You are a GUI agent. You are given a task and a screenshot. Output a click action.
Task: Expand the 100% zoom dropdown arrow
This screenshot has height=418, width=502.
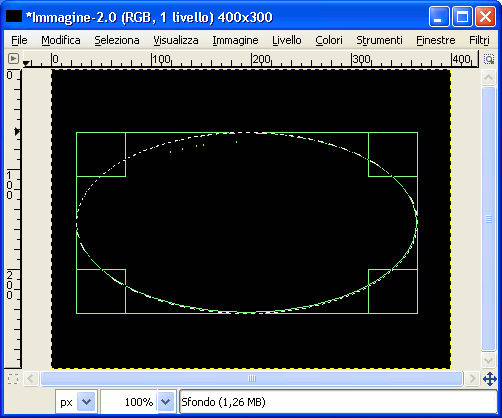coord(166,402)
